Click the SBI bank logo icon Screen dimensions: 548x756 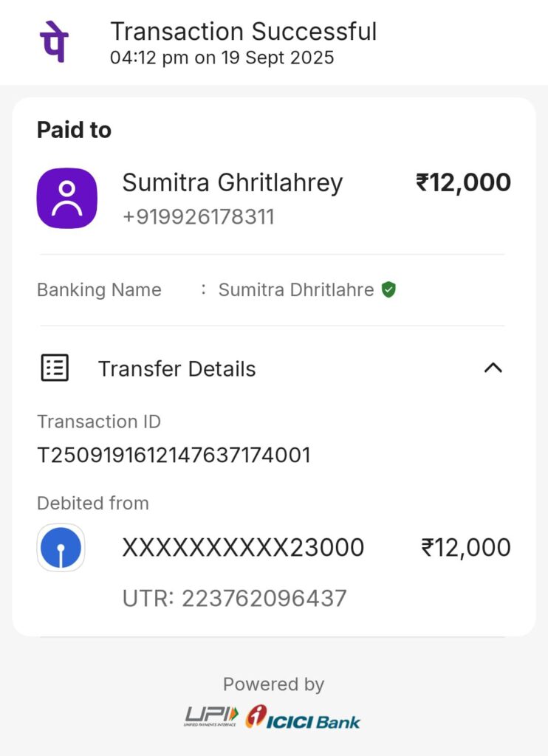tap(61, 548)
